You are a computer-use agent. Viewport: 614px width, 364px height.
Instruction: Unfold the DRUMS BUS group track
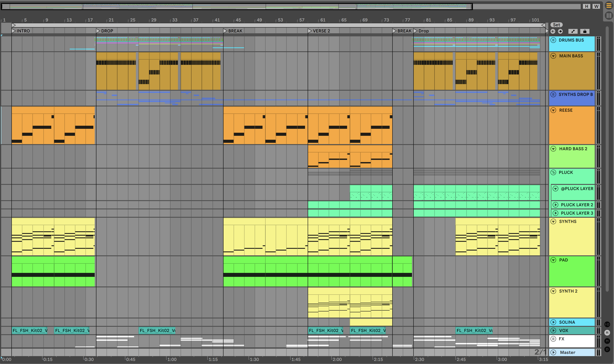[553, 40]
